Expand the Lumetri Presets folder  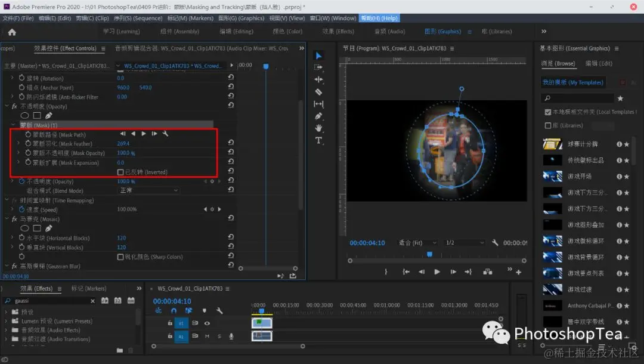pyautogui.click(x=7, y=321)
